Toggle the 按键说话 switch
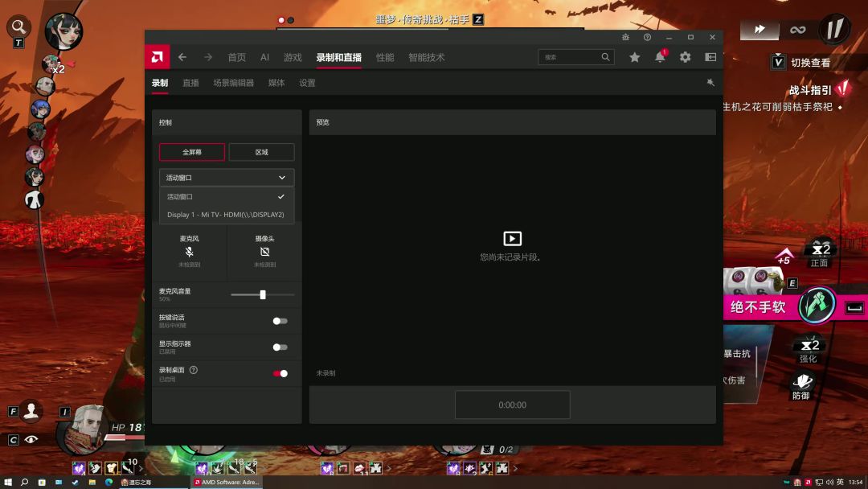Viewport: 868px width, 489px height. [280, 321]
